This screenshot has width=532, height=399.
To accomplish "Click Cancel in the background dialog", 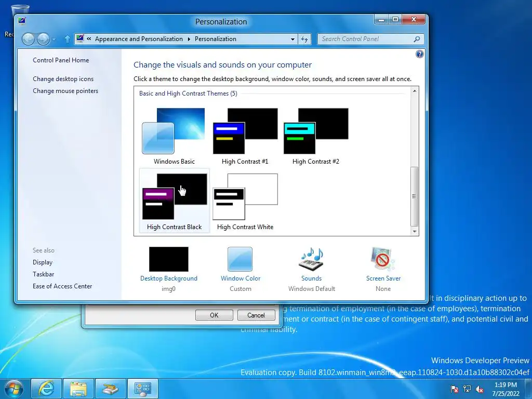I will [256, 315].
